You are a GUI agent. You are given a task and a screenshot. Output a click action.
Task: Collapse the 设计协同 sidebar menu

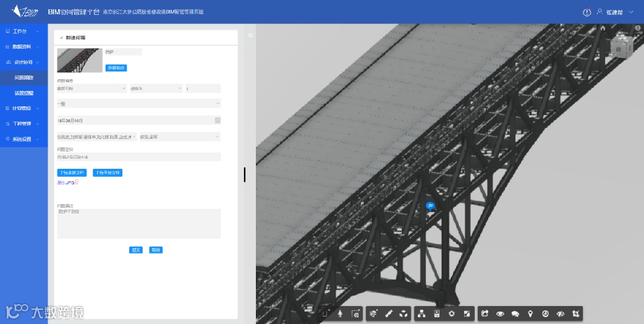(23, 62)
